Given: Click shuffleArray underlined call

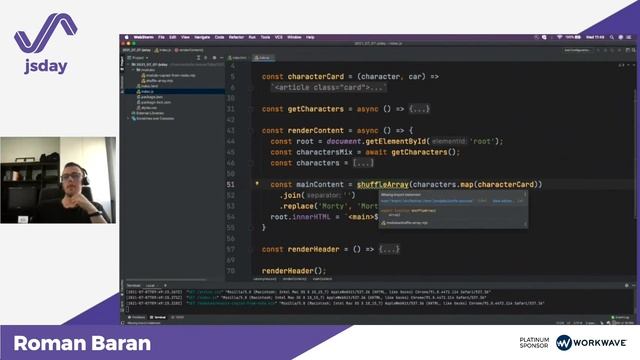Looking at the screenshot, I should point(383,184).
